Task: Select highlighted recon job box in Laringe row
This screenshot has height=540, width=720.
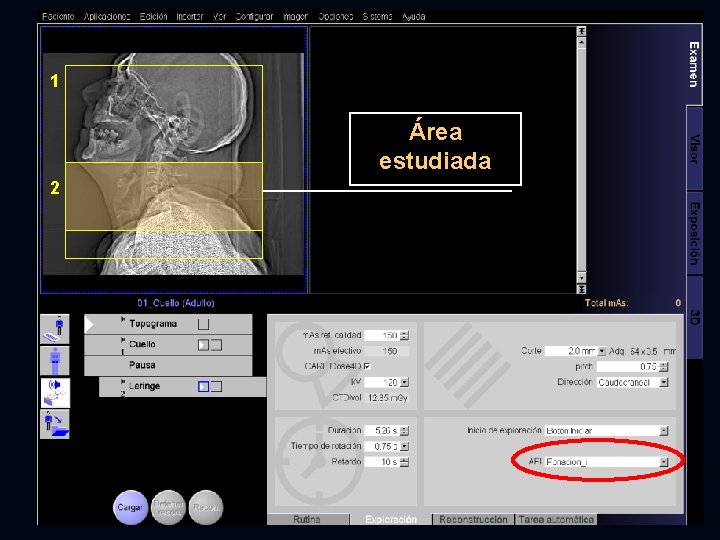Action: coord(203,387)
